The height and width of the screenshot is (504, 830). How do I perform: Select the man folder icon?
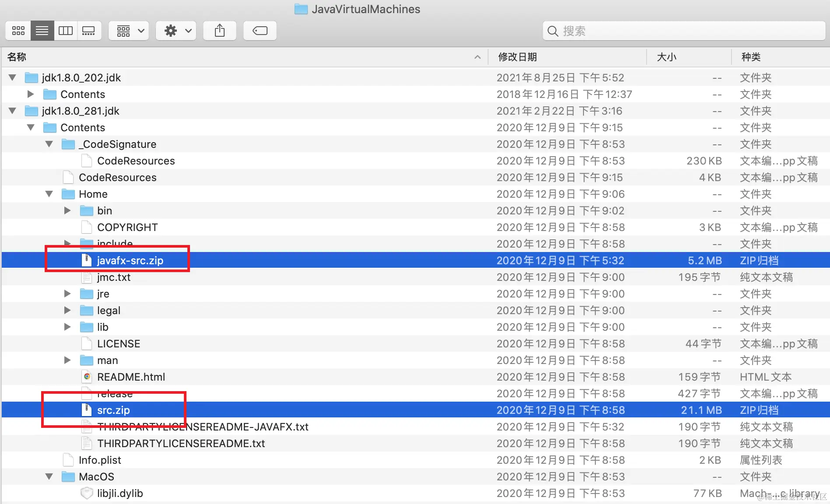click(x=87, y=360)
